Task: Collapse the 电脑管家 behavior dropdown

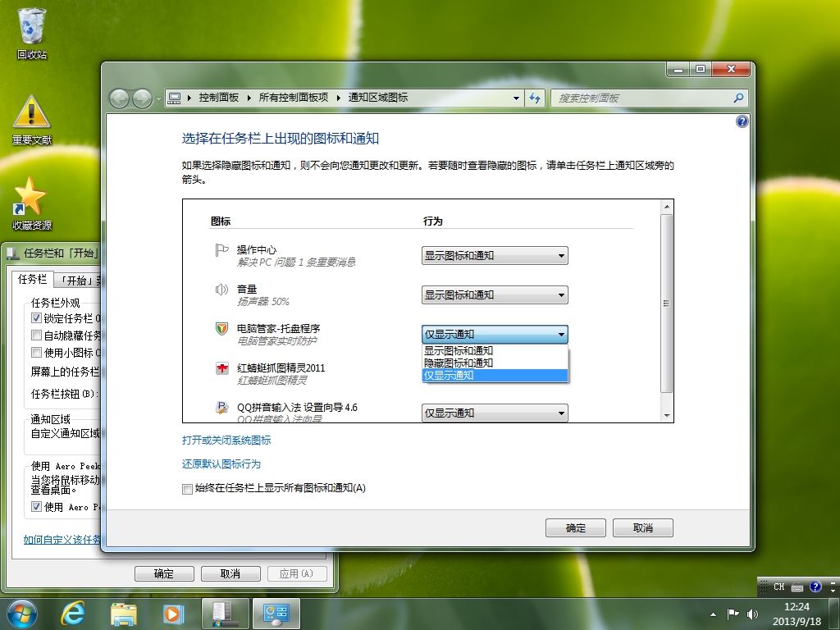Action: 495,335
